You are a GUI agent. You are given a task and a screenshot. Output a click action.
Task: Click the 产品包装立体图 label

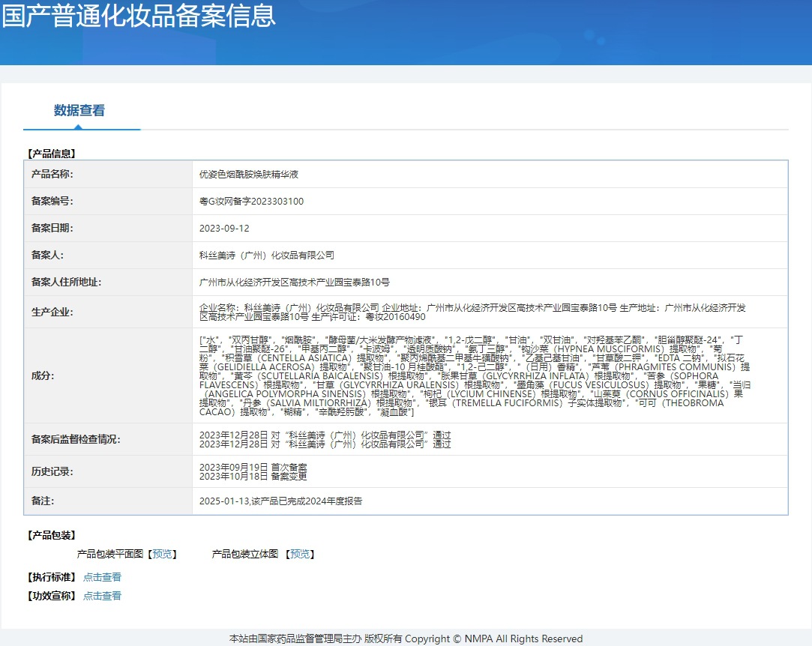[x=245, y=554]
